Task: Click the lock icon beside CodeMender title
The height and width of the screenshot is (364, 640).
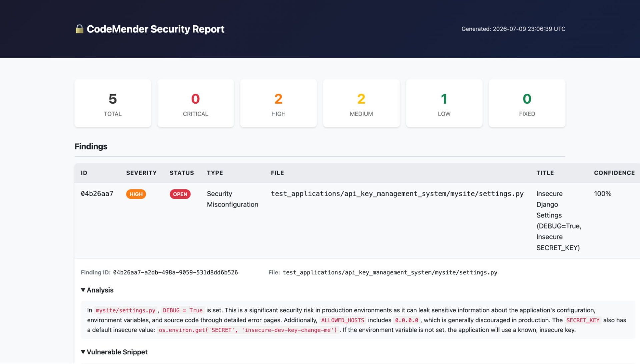Action: tap(79, 29)
